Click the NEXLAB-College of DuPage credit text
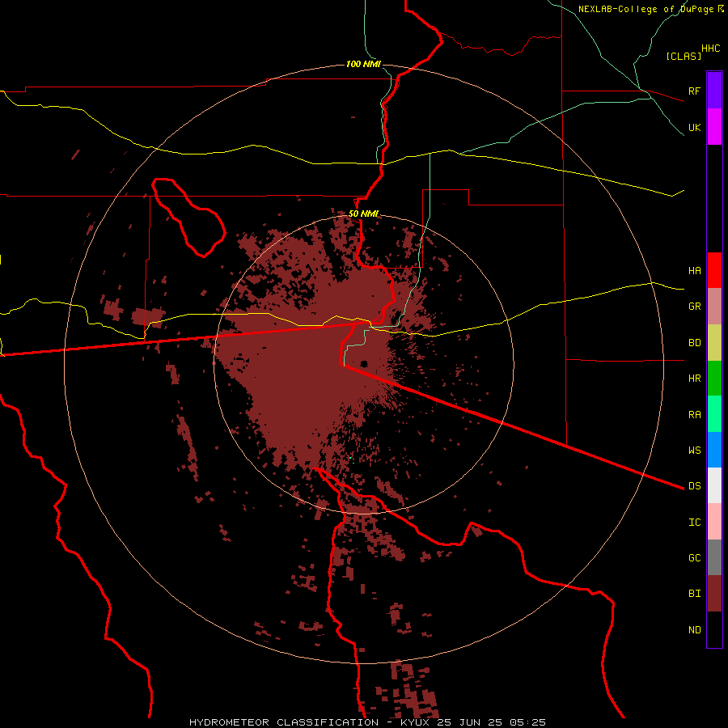Screen dimensions: 728x728 pos(645,9)
